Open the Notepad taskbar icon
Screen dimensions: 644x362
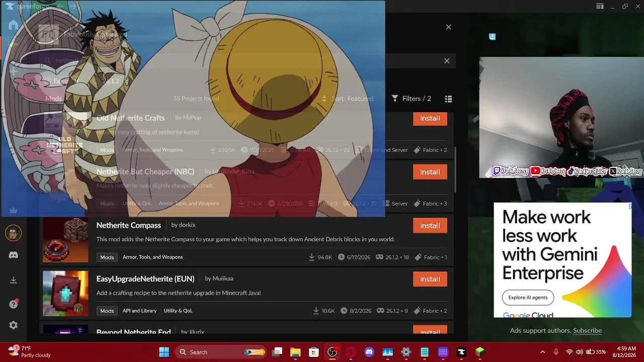[x=425, y=352]
